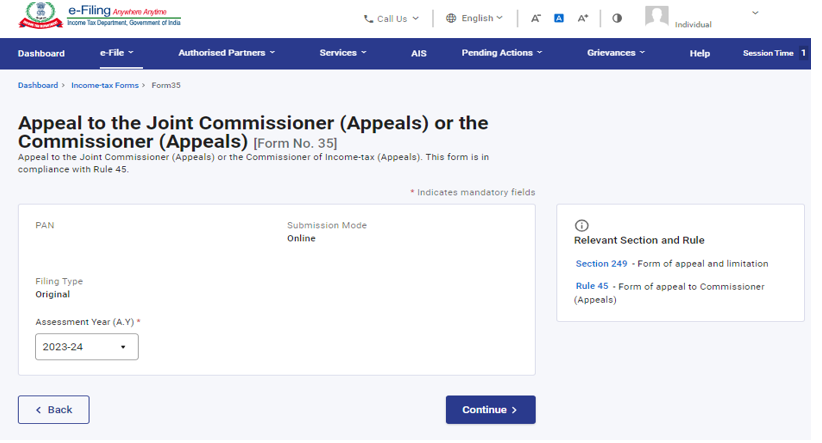Screen dimensions: 822x443
Task: Open the Call Us dropdown
Action: [x=391, y=18]
